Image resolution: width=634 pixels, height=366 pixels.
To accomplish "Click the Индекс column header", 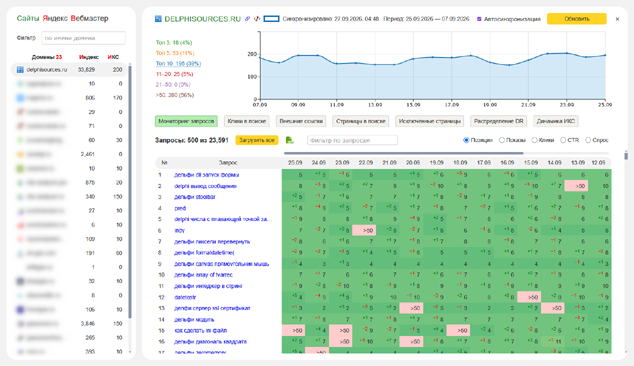I will click(x=89, y=57).
